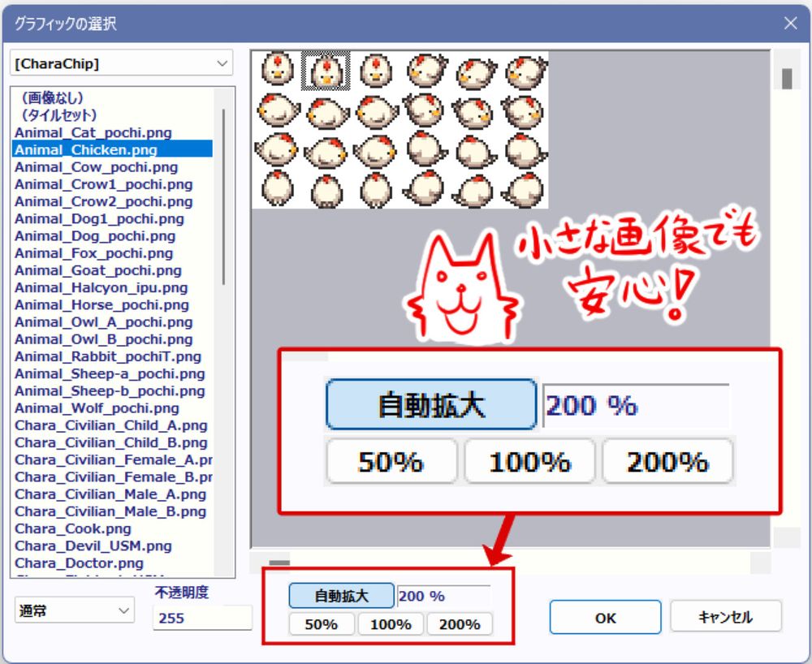Select the third chicken sprite in the top row
This screenshot has height=664, width=812.
(x=375, y=71)
